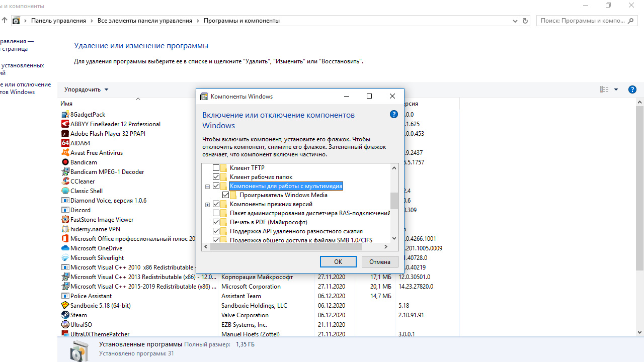Image resolution: width=644 pixels, height=362 pixels.
Task: Click the features list scroll-down arrow
Action: tap(394, 238)
